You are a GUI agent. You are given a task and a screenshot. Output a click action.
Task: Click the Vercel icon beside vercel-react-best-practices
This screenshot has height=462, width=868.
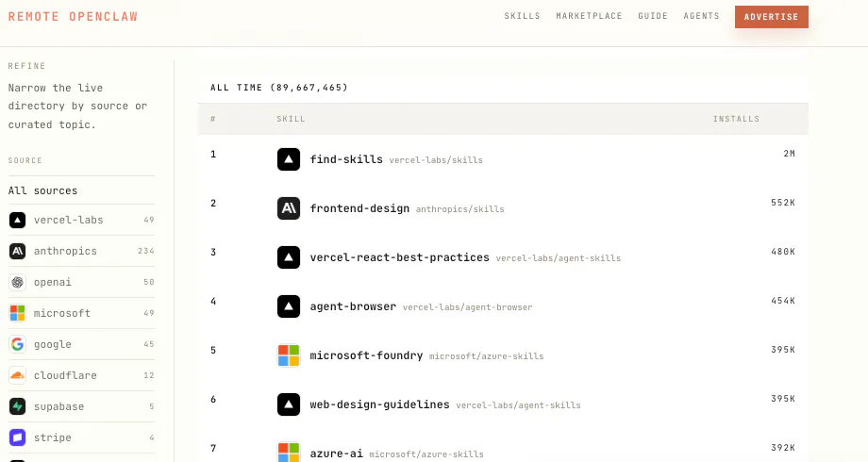tap(289, 257)
